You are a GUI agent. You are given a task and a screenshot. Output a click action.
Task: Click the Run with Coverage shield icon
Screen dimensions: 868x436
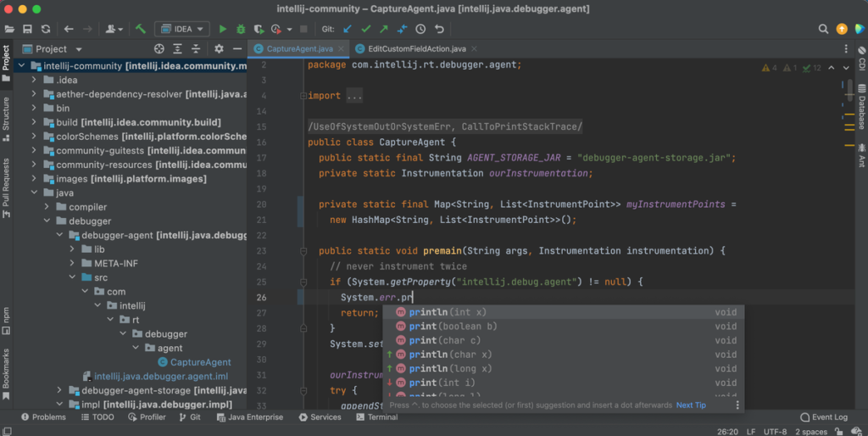(259, 29)
